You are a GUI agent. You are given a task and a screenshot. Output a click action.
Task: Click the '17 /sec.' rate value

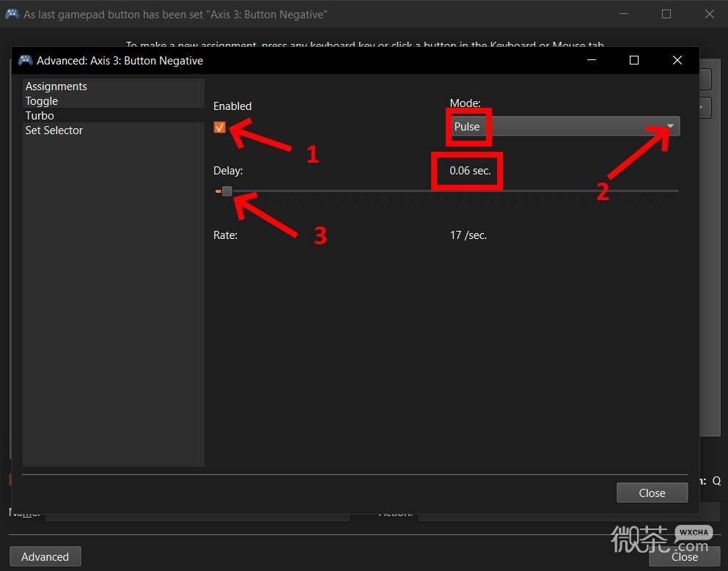pos(468,235)
